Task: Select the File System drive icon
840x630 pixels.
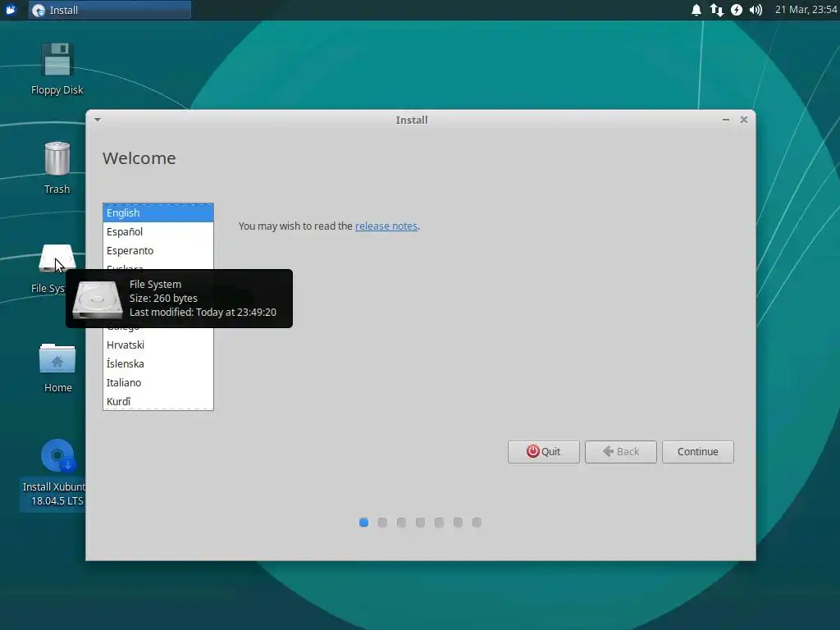Action: 57,258
